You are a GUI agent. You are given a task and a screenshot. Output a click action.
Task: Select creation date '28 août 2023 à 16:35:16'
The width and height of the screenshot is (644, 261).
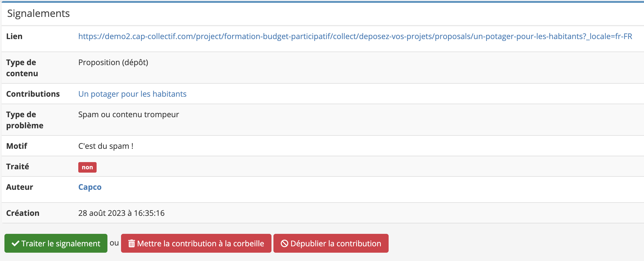pos(121,213)
